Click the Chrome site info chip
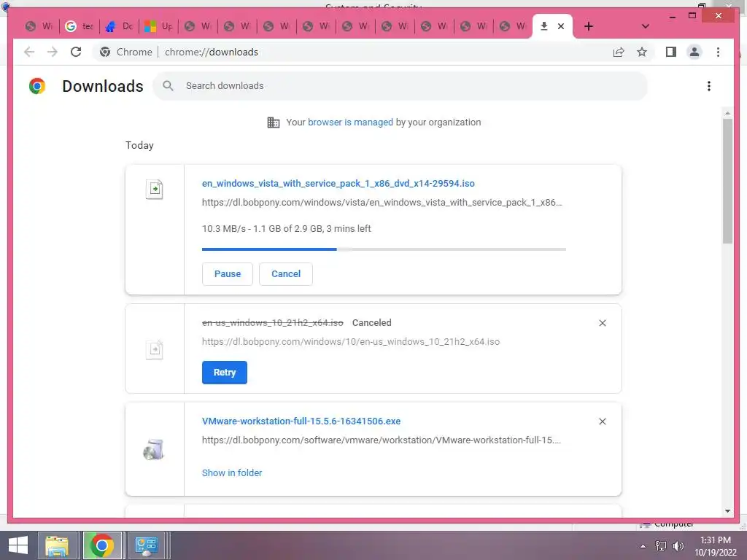747x560 pixels. (x=126, y=52)
